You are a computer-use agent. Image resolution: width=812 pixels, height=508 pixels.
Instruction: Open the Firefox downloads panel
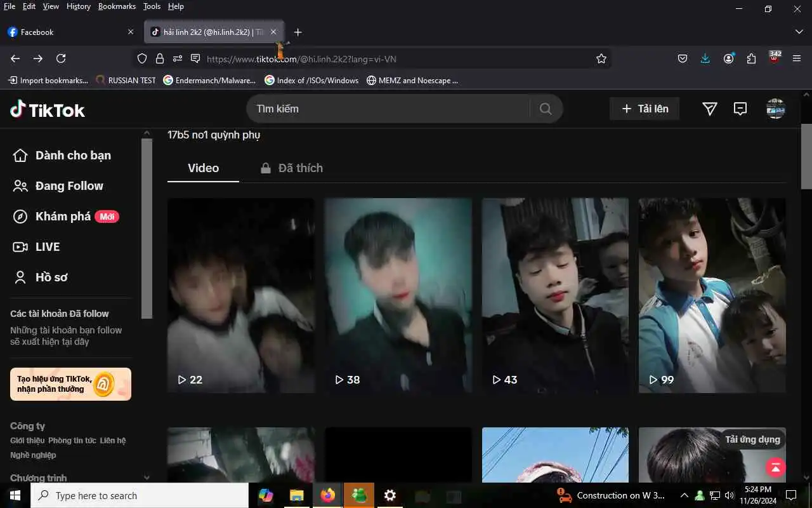pos(705,58)
